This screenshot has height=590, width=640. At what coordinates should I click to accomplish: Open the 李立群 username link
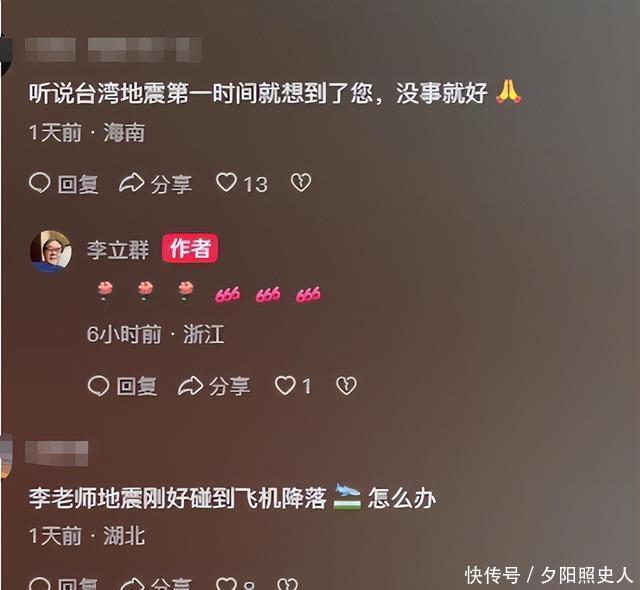pyautogui.click(x=118, y=249)
